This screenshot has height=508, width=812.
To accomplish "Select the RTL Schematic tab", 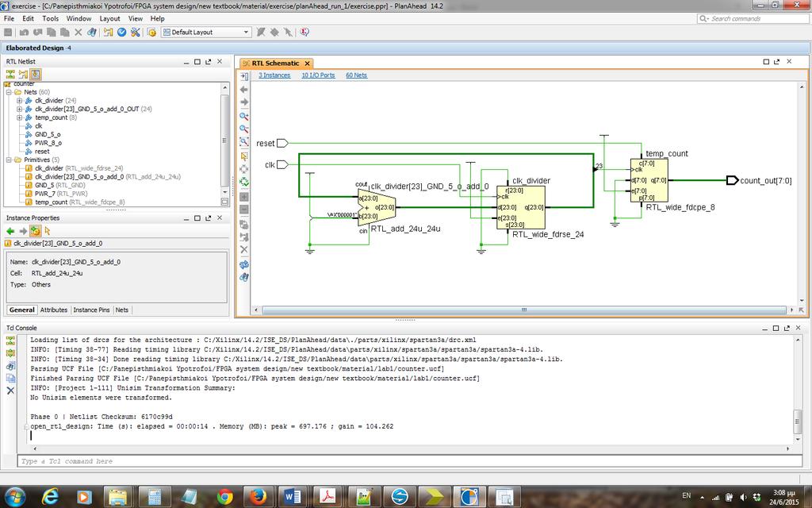I will pyautogui.click(x=275, y=63).
